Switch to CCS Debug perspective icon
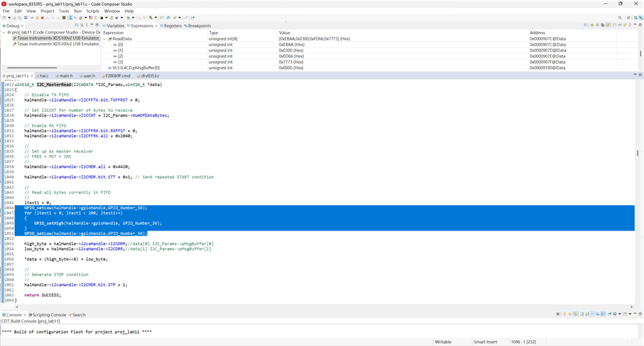The height and width of the screenshot is (346, 644). tap(641, 17)
